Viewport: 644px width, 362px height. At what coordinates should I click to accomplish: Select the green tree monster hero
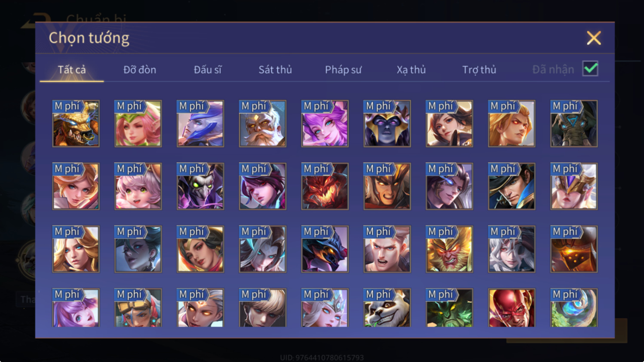[x=449, y=308]
